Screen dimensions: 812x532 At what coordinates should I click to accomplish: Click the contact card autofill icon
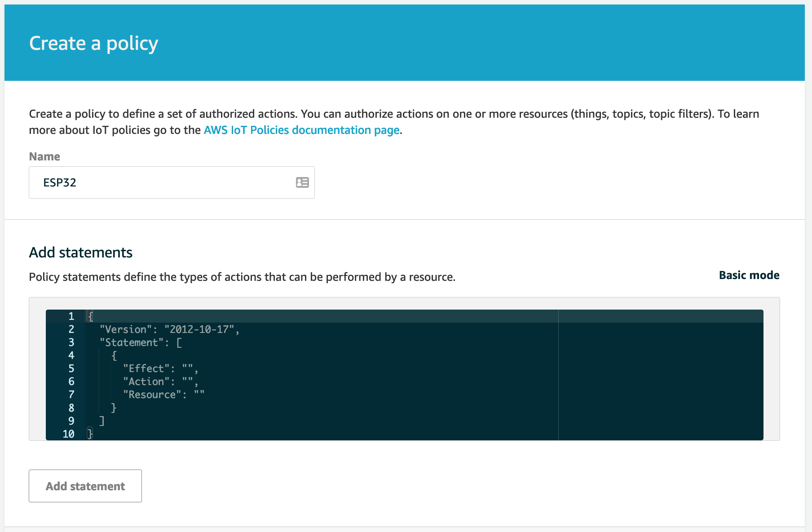tap(302, 182)
